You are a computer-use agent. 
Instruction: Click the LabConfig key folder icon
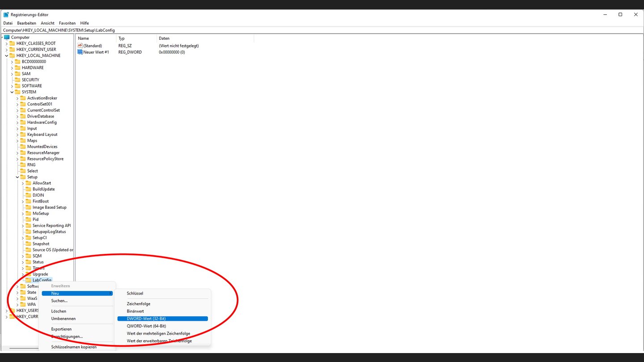[29, 280]
